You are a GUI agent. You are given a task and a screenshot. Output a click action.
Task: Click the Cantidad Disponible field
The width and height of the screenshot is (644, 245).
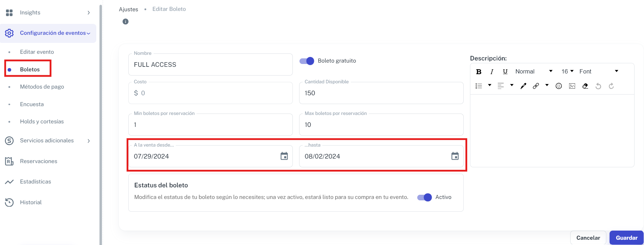pyautogui.click(x=381, y=93)
